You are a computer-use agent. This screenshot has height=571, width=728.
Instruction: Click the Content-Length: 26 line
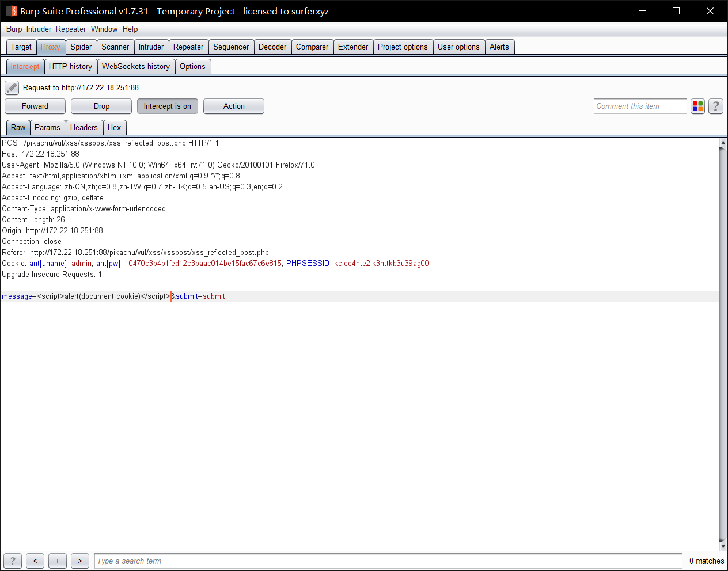point(33,219)
